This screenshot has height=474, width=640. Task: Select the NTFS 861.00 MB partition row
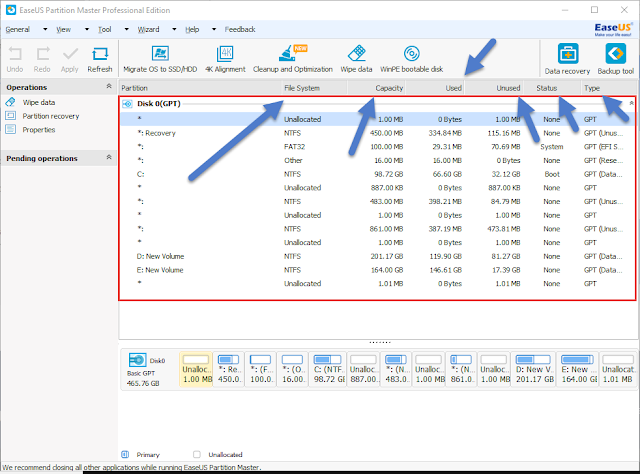point(378,229)
